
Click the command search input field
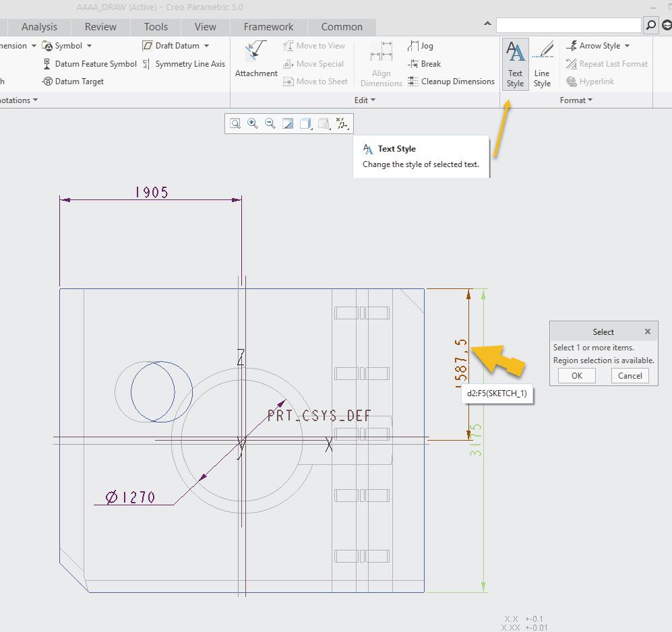point(568,26)
